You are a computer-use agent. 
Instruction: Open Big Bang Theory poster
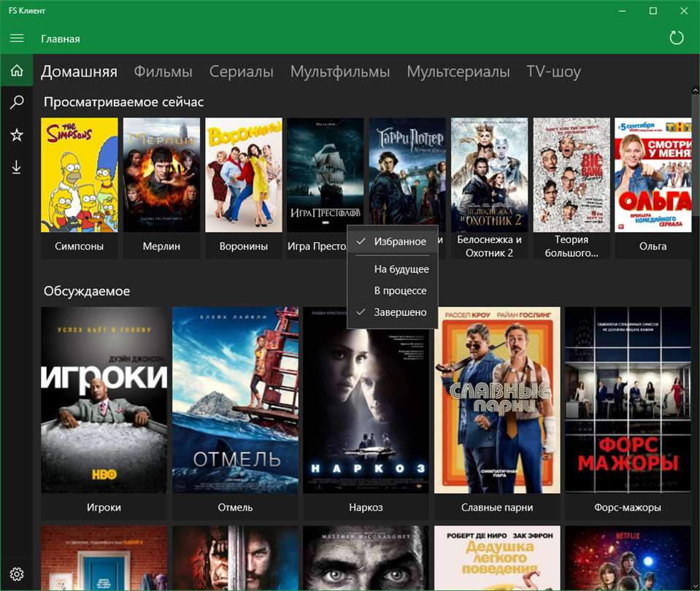(x=572, y=175)
